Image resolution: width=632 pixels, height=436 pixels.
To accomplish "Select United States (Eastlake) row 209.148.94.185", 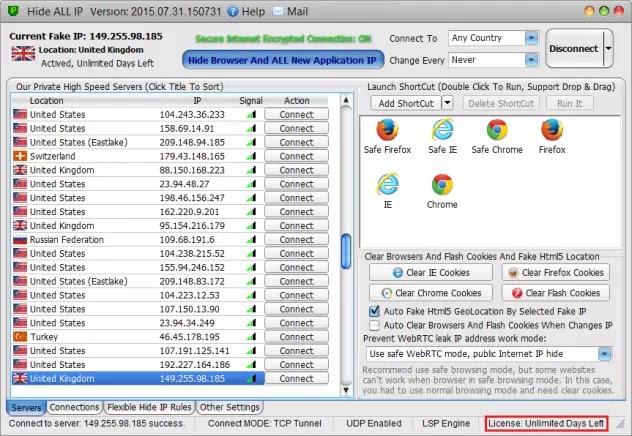I will (138, 142).
